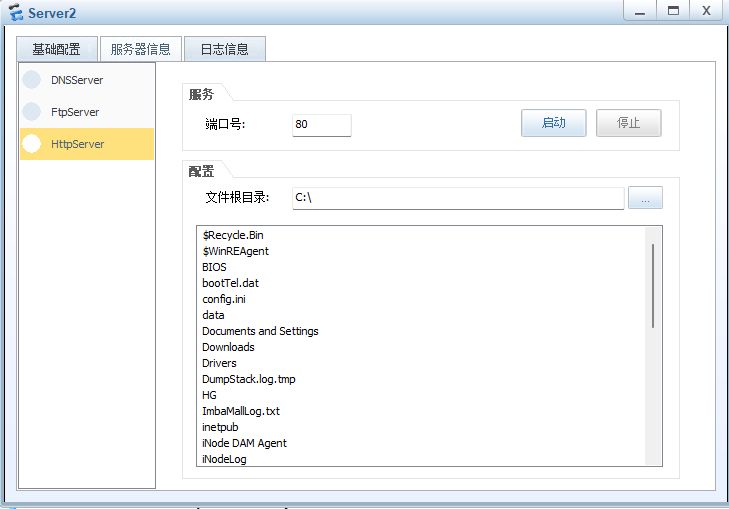Select iNodeLog in the file list

pyautogui.click(x=224, y=459)
